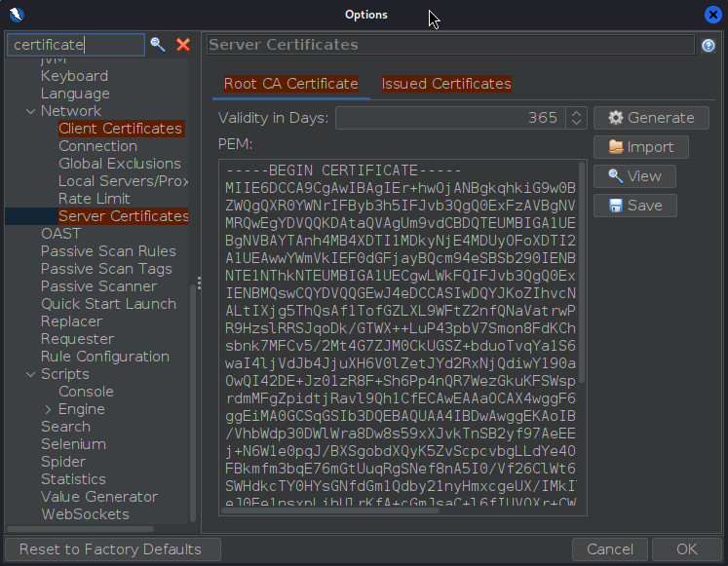Adjust validity days spinner arrows

tap(575, 118)
